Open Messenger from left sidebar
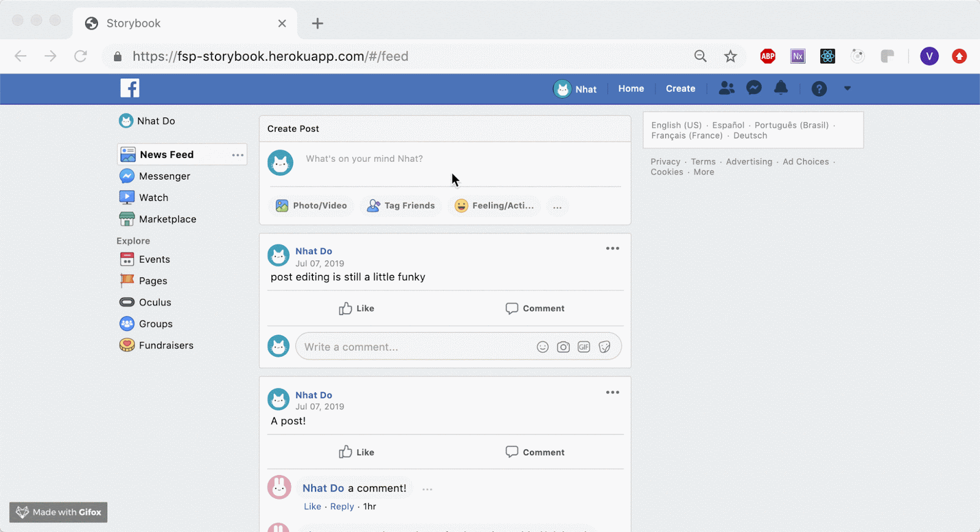Screen dimensions: 980x532 pos(155,176)
